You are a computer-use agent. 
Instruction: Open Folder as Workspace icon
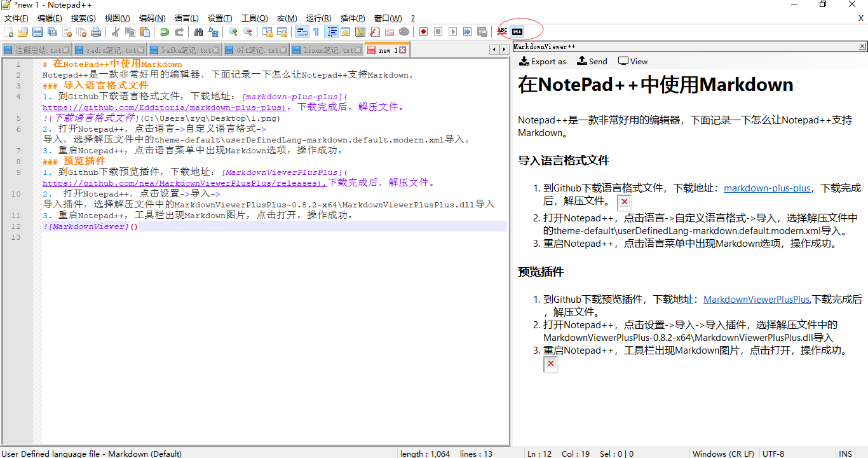click(x=389, y=31)
